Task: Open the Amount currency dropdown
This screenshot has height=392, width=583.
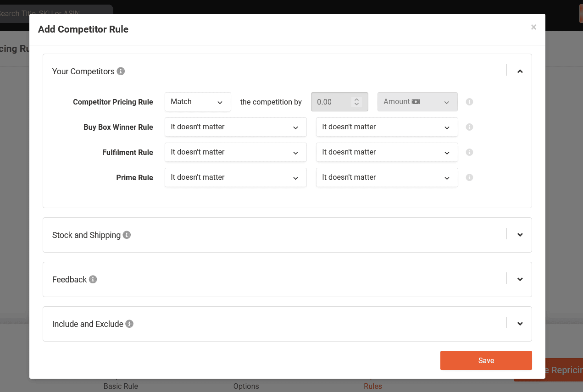Action: (x=417, y=101)
